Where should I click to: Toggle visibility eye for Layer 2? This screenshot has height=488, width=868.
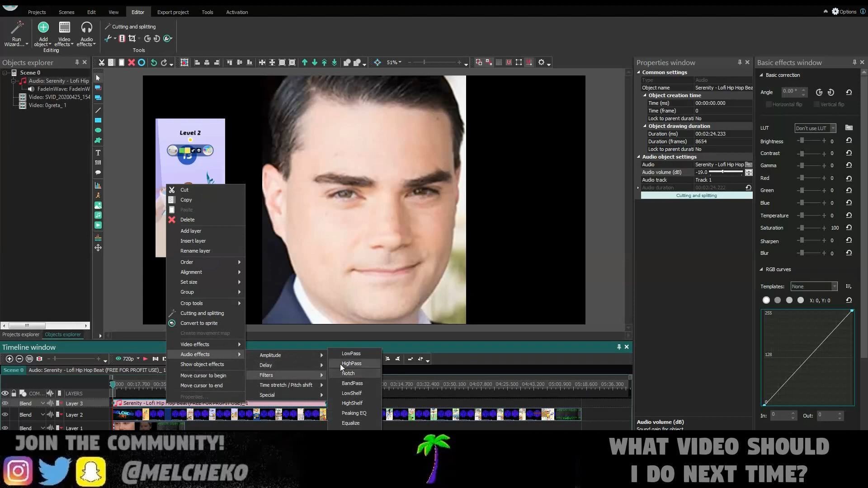coord(5,414)
